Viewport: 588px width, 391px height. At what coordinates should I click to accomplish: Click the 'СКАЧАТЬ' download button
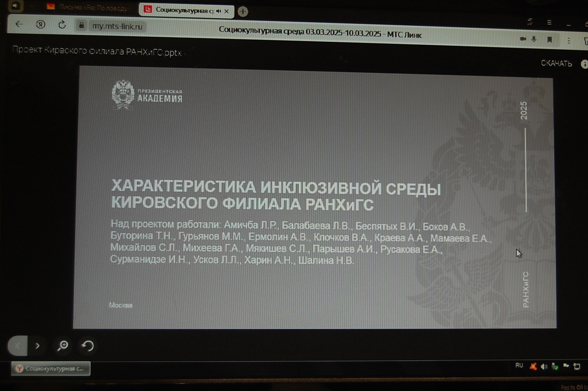(x=556, y=63)
